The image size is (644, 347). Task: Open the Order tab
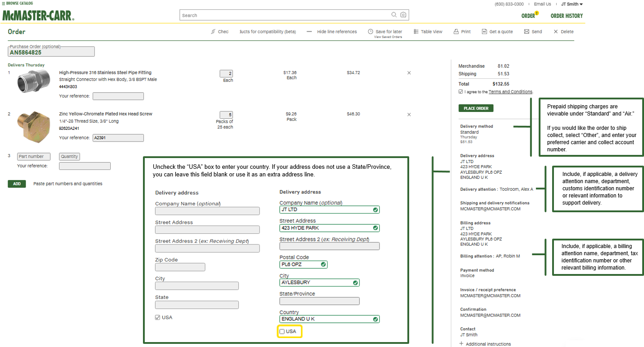click(x=529, y=16)
